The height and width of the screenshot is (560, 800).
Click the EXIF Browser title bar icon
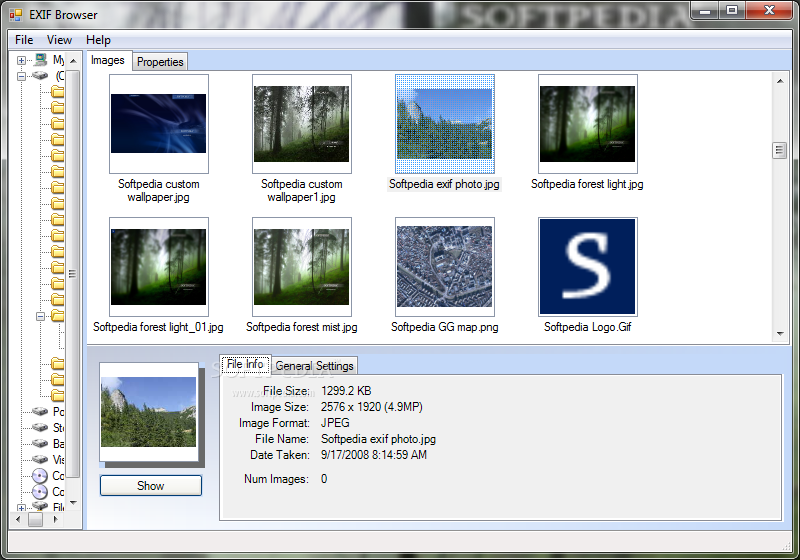16,15
